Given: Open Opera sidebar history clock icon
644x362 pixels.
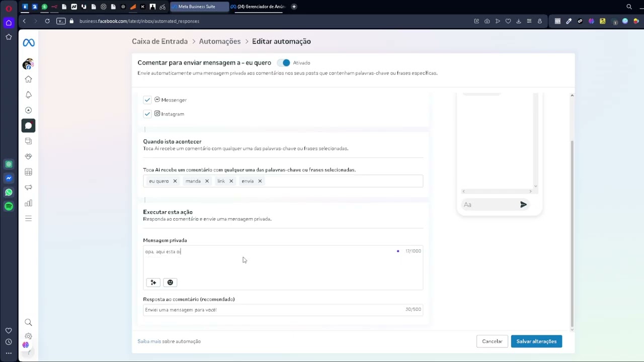Looking at the screenshot, I should point(9,342).
